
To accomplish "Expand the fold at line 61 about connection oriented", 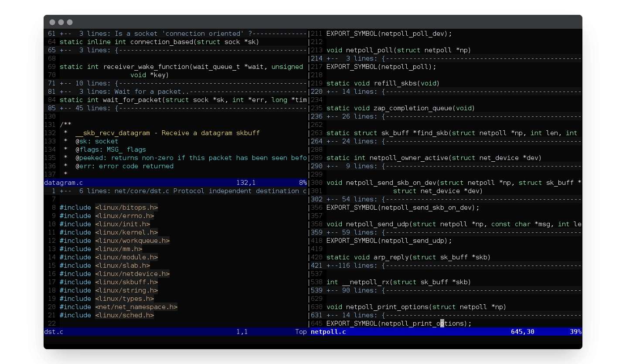I will pos(174,34).
